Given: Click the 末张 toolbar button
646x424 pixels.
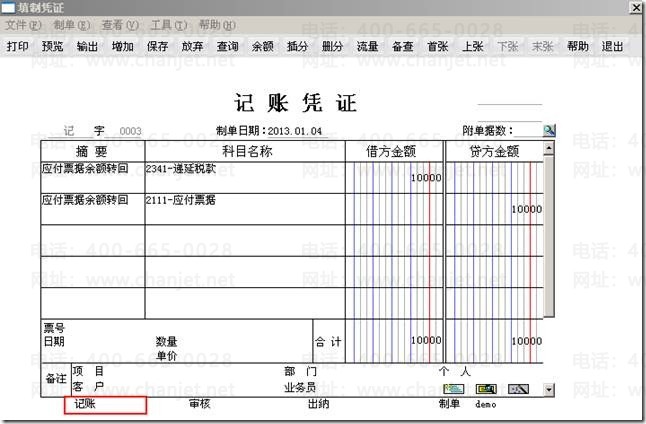Looking at the screenshot, I should [x=543, y=46].
